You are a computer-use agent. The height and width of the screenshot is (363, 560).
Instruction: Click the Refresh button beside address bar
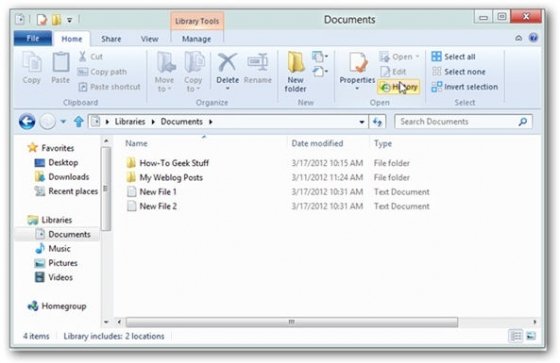pyautogui.click(x=378, y=122)
